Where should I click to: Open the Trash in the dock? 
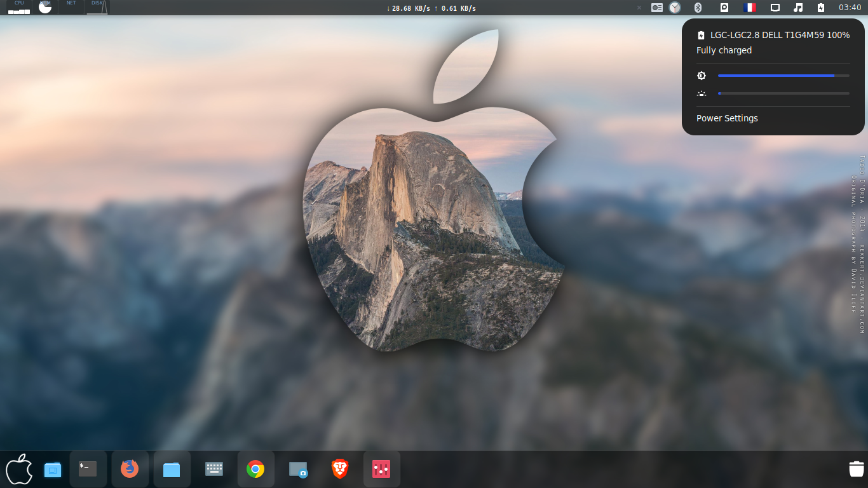coord(857,469)
